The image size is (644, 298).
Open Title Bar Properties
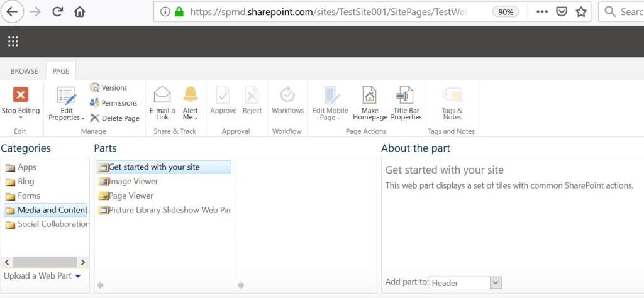click(x=406, y=104)
